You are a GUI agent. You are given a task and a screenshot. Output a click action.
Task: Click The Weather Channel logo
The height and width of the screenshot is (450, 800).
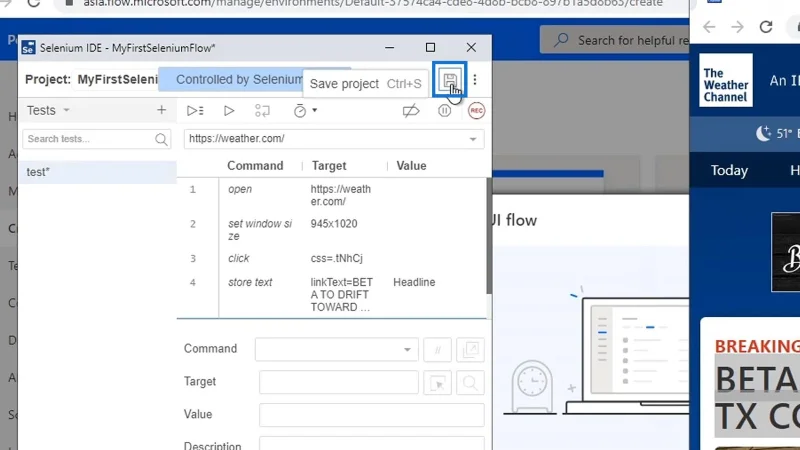click(x=726, y=81)
